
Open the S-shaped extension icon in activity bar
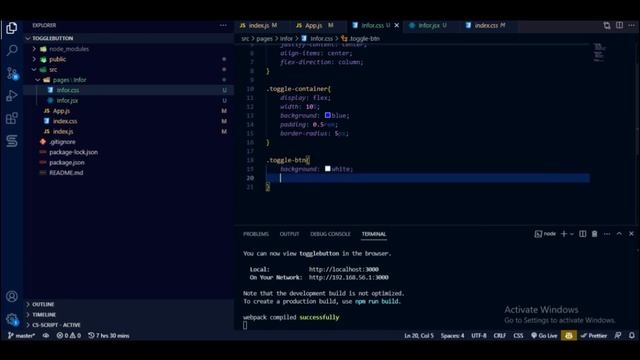(12, 141)
